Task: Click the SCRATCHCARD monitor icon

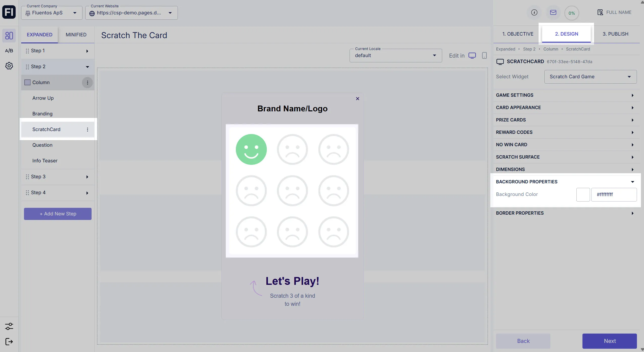Action: (500, 62)
